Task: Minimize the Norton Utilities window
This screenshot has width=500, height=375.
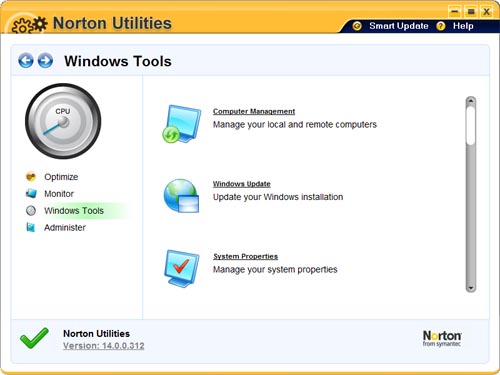Action: click(x=455, y=12)
